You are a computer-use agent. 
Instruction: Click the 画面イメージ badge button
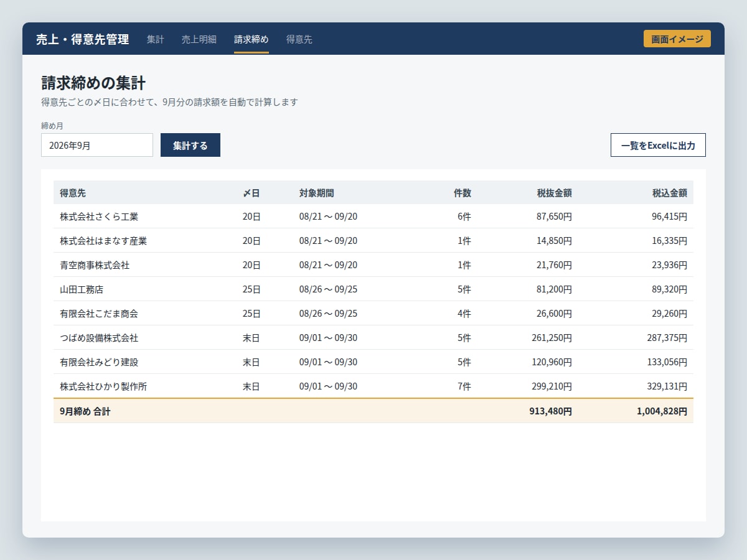(677, 39)
